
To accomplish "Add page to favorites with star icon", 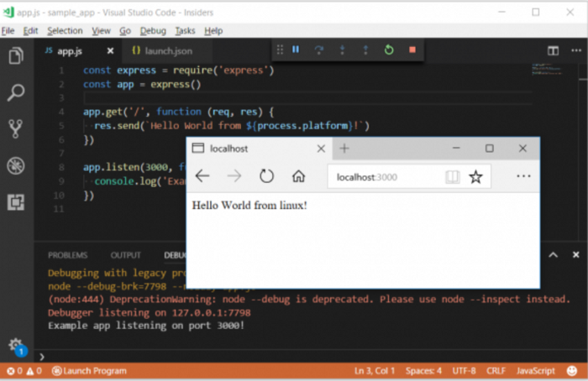I will pyautogui.click(x=475, y=177).
